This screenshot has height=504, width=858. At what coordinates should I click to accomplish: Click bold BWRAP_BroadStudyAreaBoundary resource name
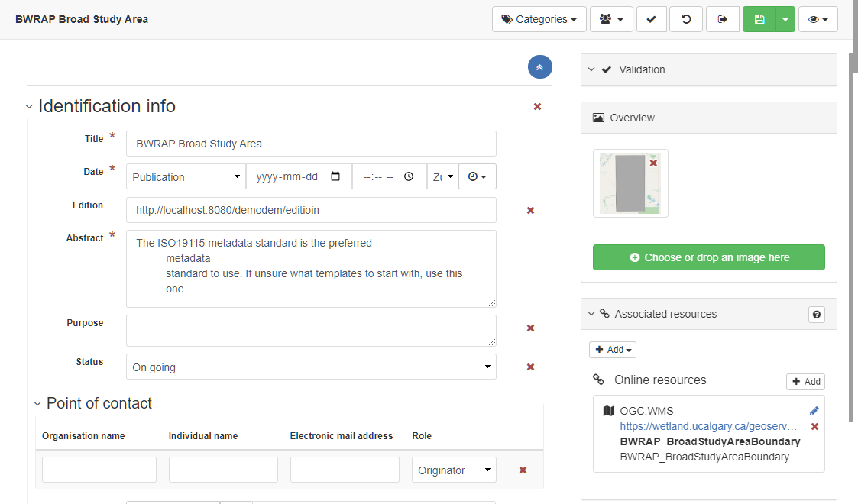click(x=710, y=441)
